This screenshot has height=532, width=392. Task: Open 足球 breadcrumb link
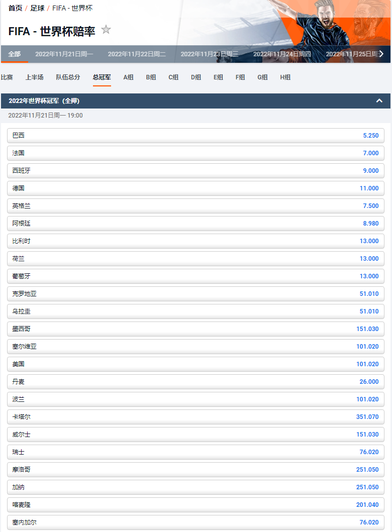[37, 8]
